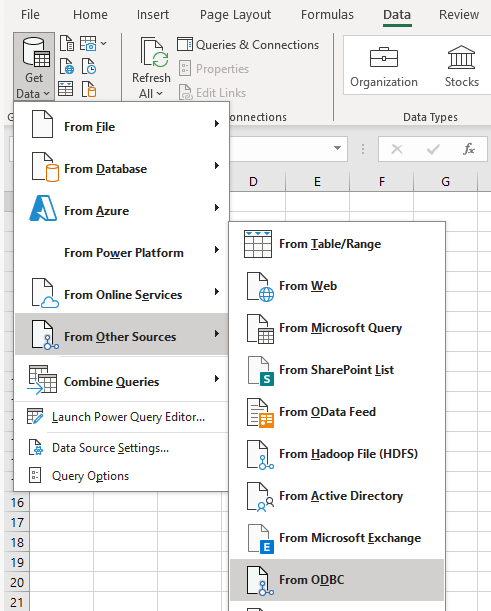Open the Page Layout tab
The image size is (491, 611).
(235, 15)
